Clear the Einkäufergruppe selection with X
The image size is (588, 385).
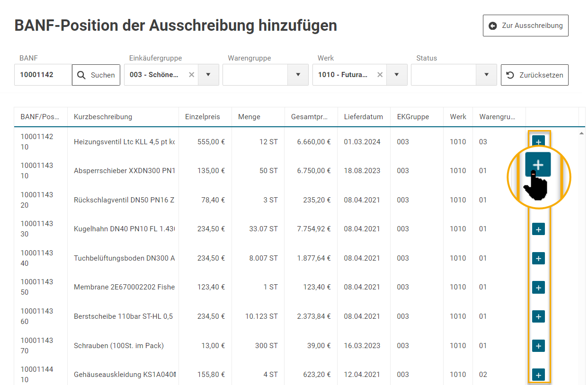(191, 75)
